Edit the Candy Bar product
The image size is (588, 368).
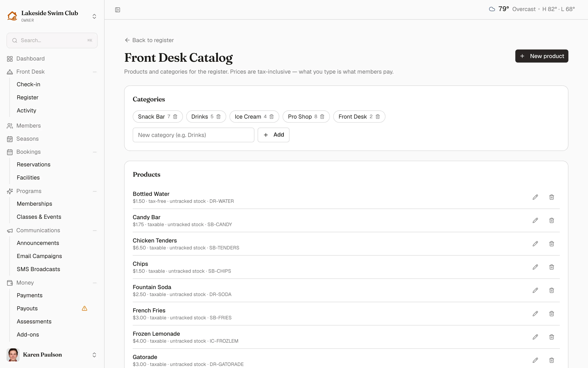[535, 221]
